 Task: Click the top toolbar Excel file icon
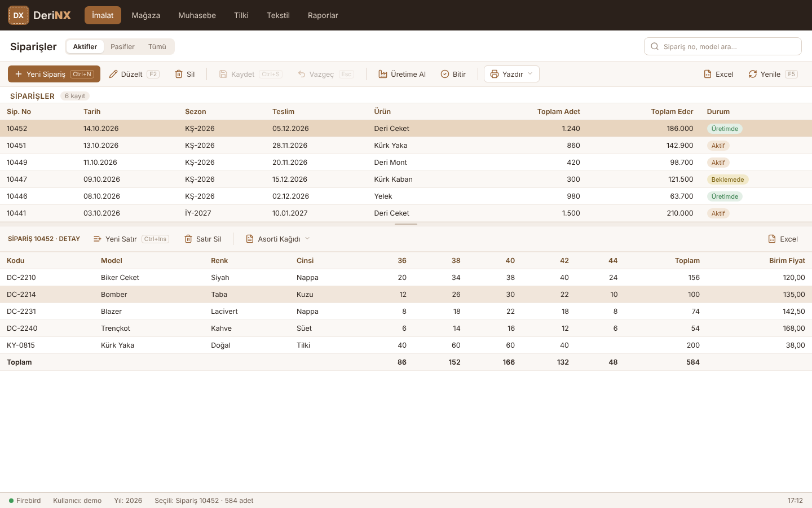[x=708, y=74]
